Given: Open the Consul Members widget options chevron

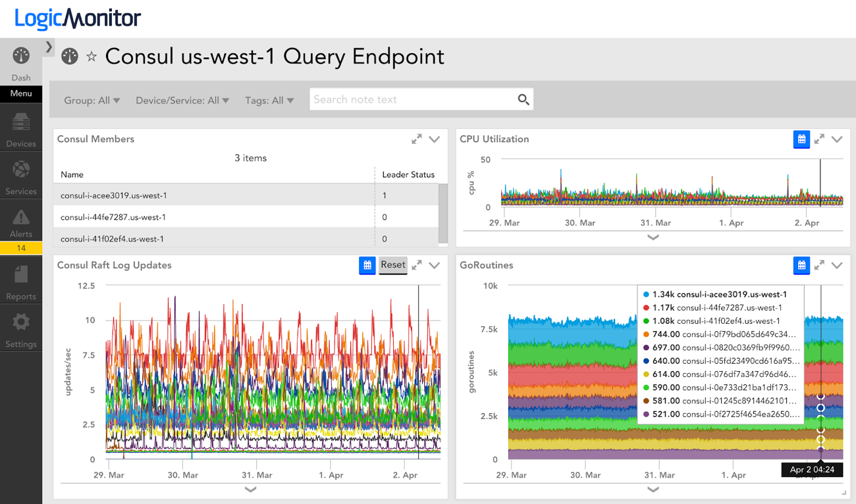Looking at the screenshot, I should pos(435,139).
